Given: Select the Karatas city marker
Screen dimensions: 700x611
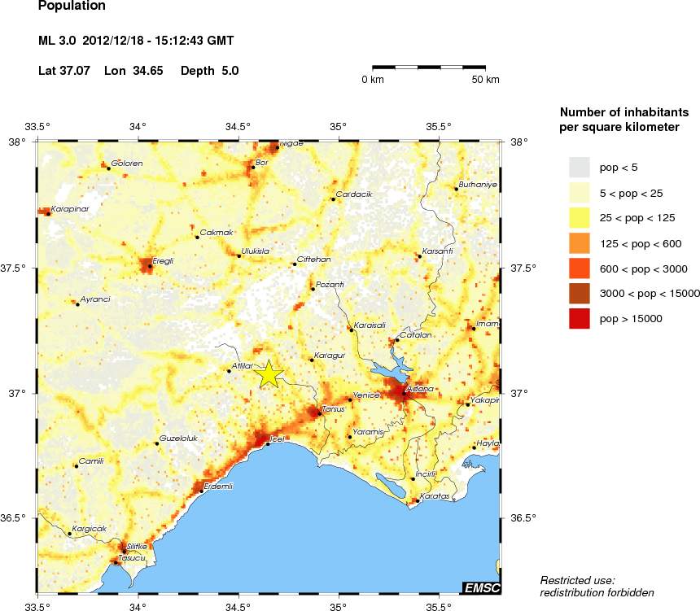Looking at the screenshot, I should coord(418,500).
